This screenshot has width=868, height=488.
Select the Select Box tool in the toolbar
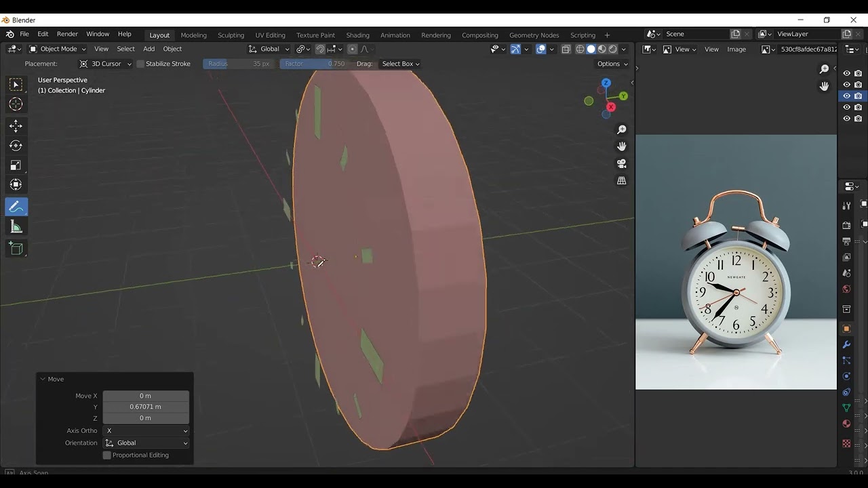coord(16,84)
